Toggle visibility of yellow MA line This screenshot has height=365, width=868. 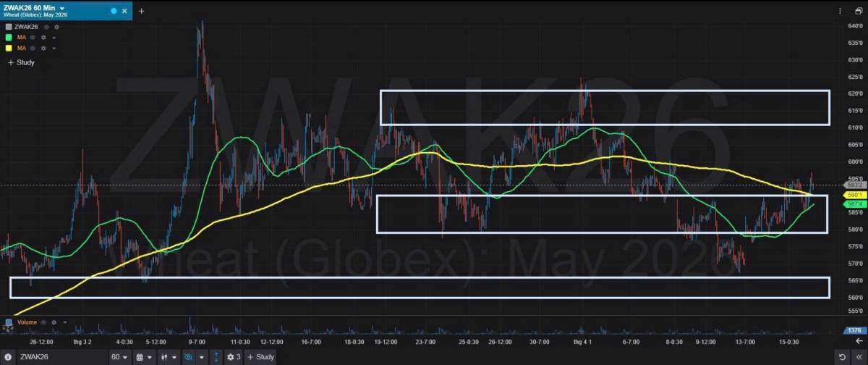pos(33,48)
